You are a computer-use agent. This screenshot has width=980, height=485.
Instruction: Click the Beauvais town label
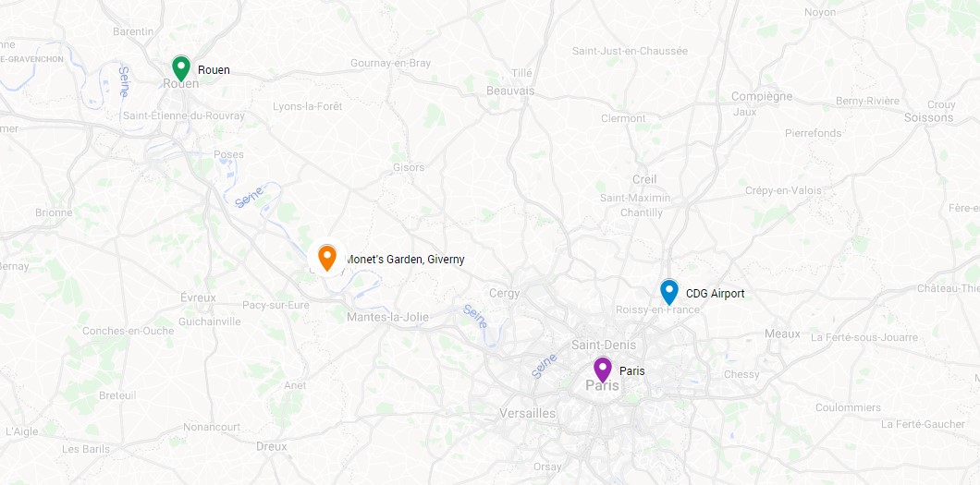pyautogui.click(x=510, y=91)
